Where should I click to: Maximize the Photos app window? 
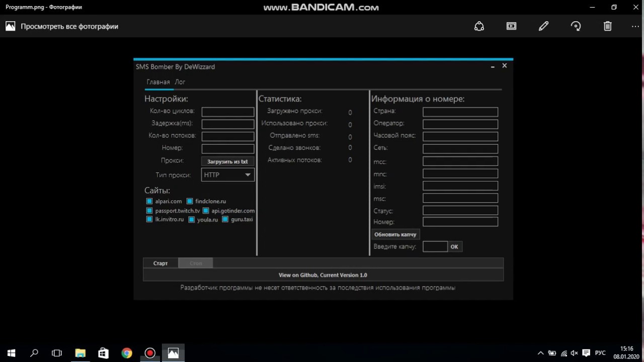coord(614,7)
